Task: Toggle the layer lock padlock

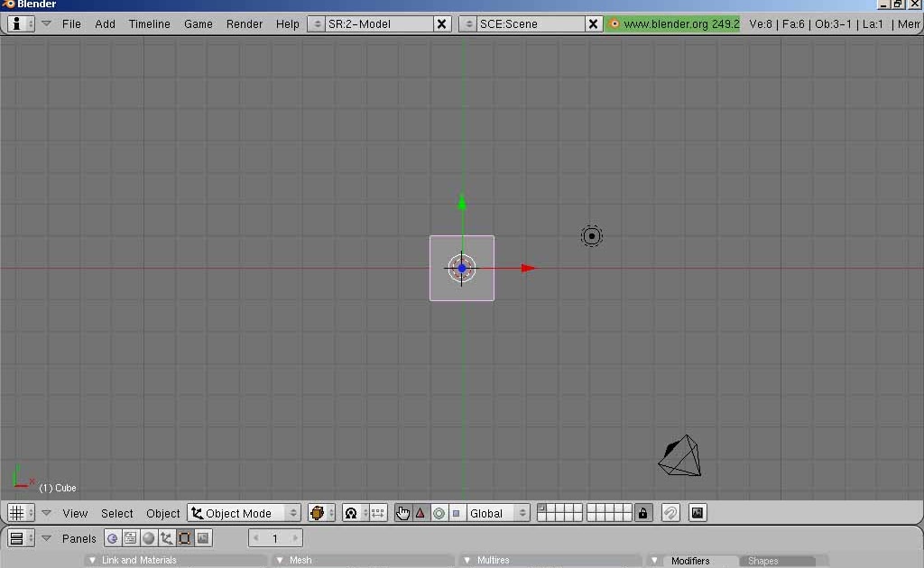Action: 643,512
